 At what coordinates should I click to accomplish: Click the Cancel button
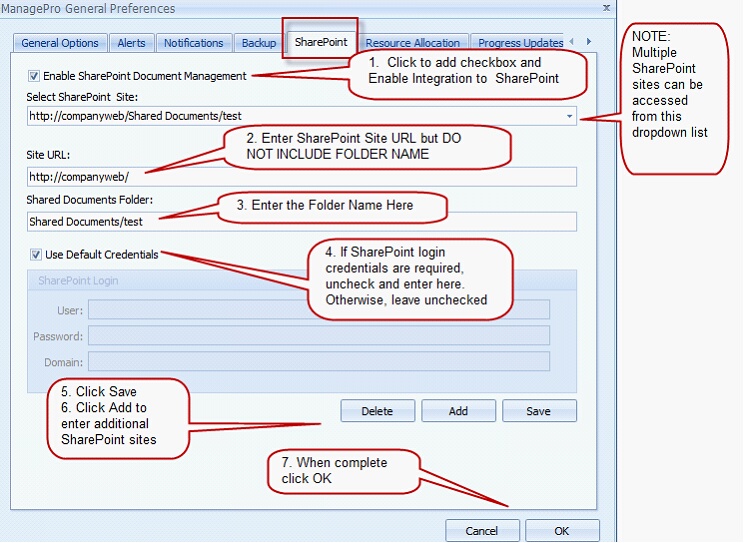482,531
